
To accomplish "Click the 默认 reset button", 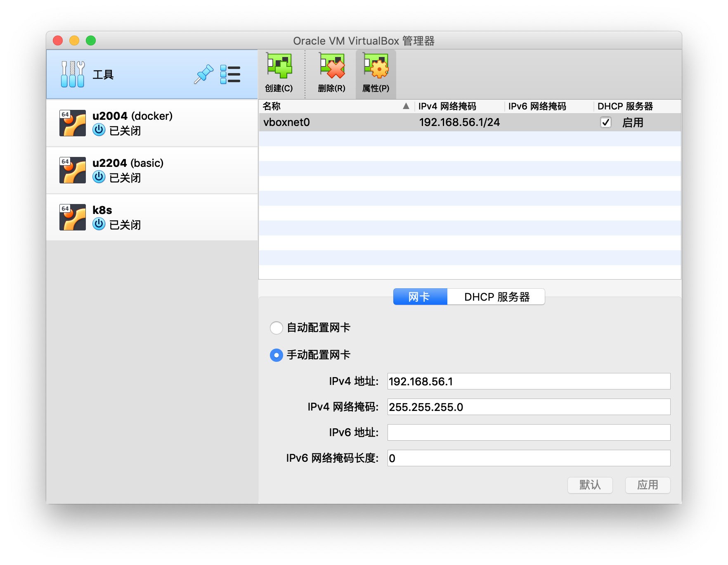I will 590,485.
